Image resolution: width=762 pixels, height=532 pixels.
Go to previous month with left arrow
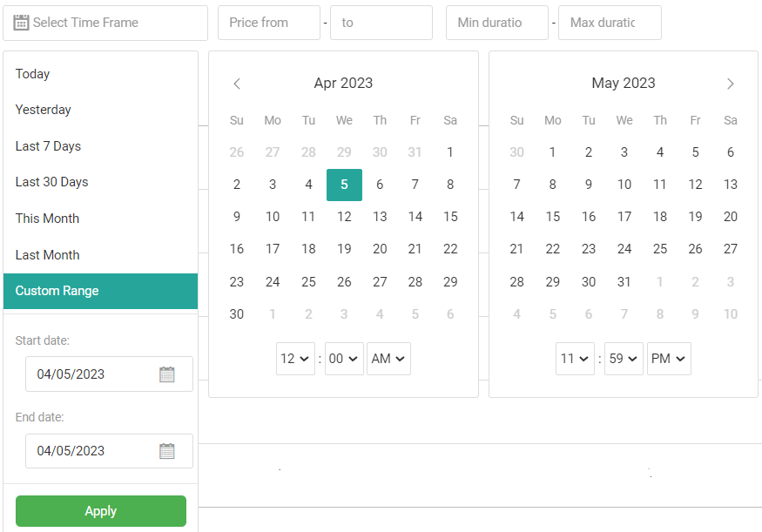tap(237, 84)
